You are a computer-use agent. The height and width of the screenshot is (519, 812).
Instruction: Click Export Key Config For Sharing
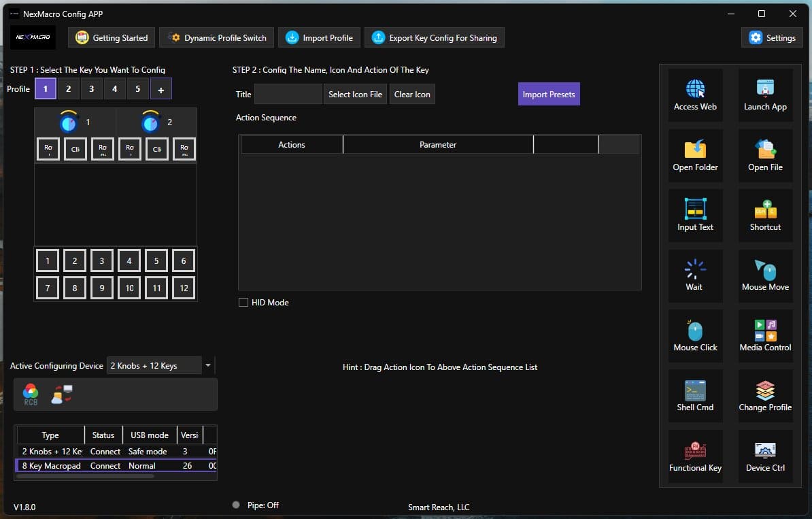pyautogui.click(x=434, y=38)
